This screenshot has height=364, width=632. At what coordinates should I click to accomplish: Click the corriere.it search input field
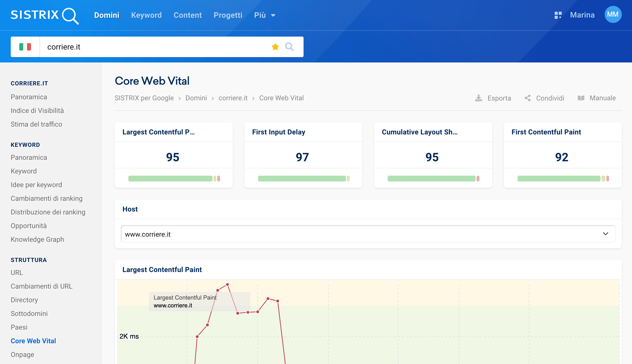tap(158, 46)
